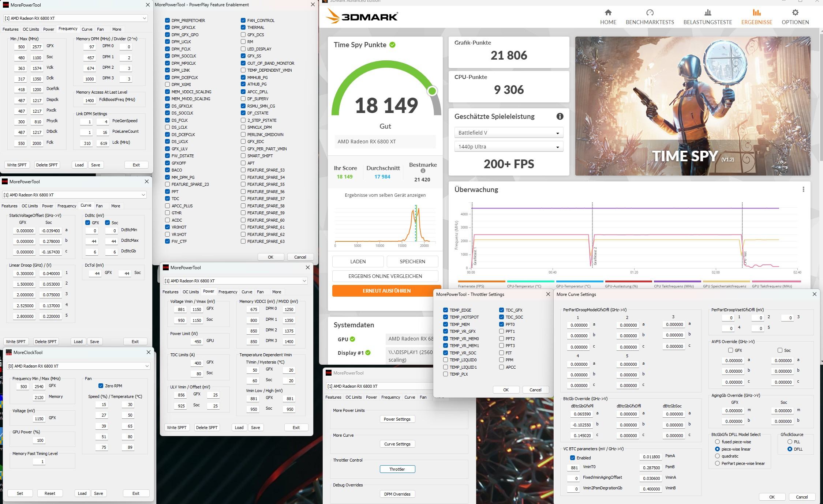Close the MoreClockTool window
The width and height of the screenshot is (823, 504).
click(148, 352)
